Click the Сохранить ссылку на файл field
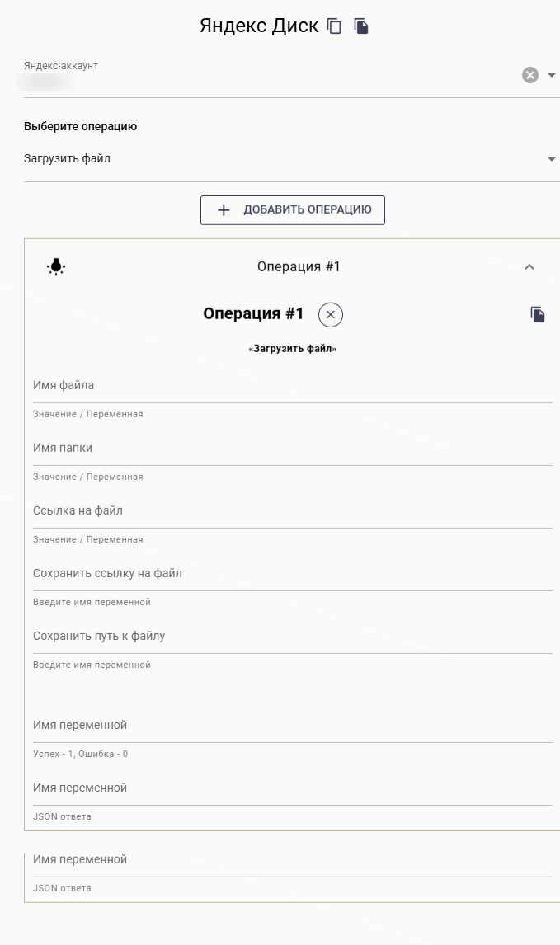Image resolution: width=560 pixels, height=945 pixels. pos(292,574)
